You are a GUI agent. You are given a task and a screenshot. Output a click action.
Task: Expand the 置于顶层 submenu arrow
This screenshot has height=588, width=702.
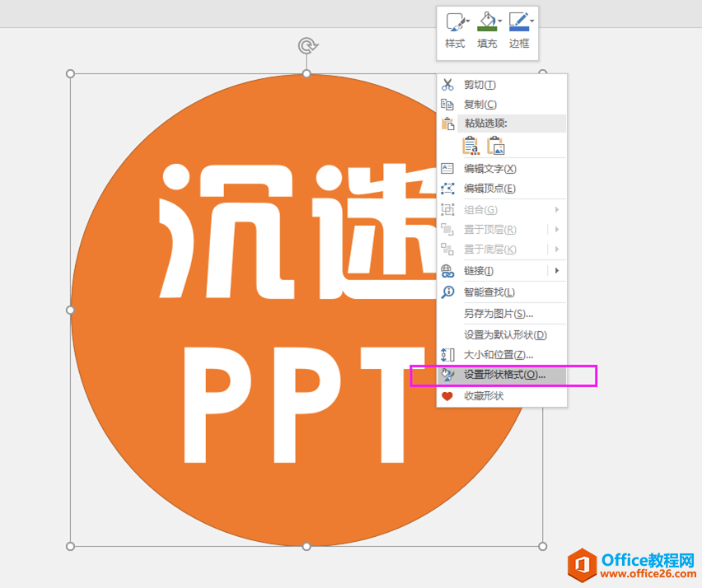coord(558,229)
